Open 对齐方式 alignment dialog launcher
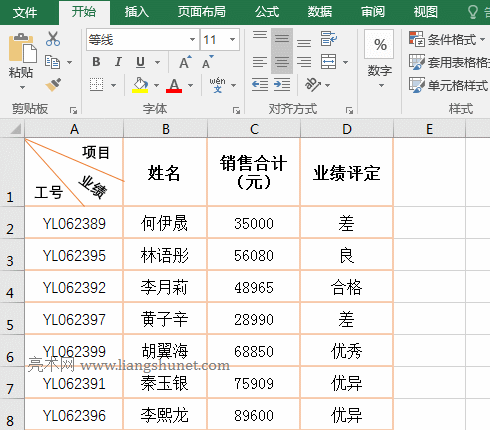 349,110
